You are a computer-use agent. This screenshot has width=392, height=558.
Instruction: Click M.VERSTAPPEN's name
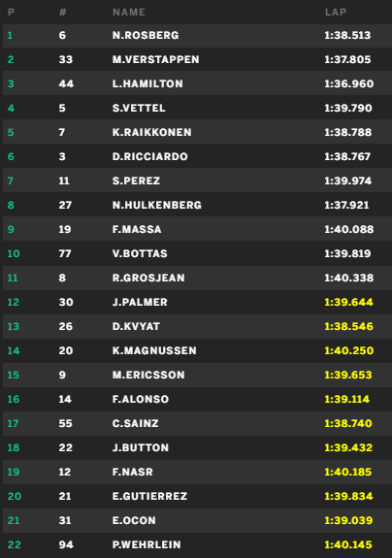click(x=156, y=59)
